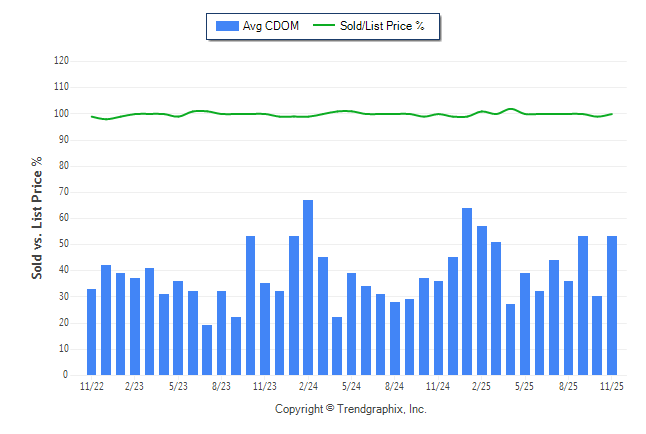Click the green line's peak near 5/25
This screenshot has width=646, height=434.
[510, 109]
